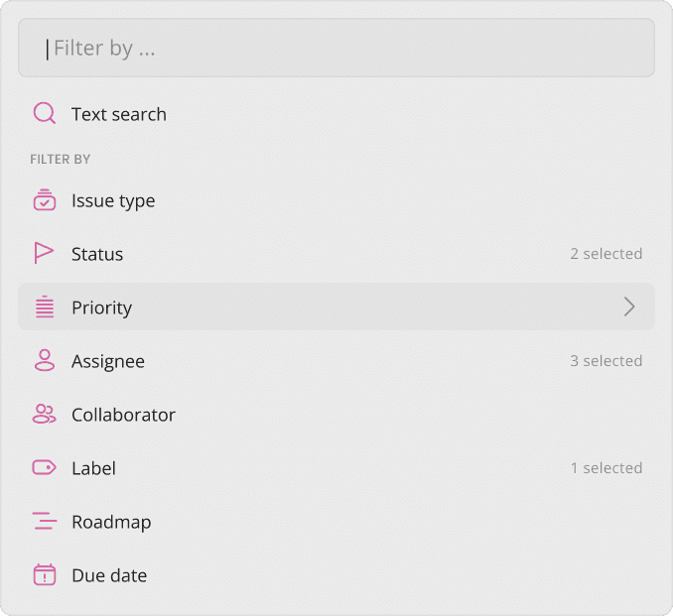Image resolution: width=673 pixels, height=616 pixels.
Task: Open the Due date filter
Action: click(336, 575)
